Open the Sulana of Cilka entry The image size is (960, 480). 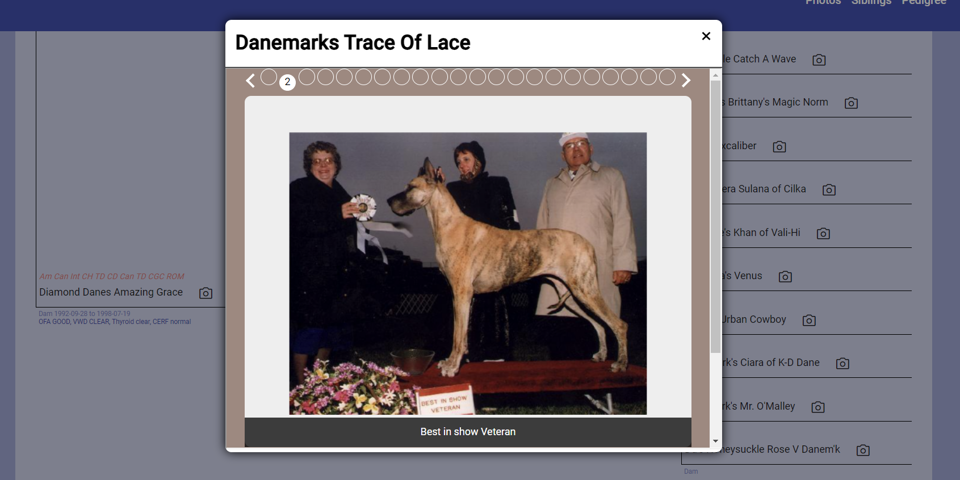pos(763,189)
